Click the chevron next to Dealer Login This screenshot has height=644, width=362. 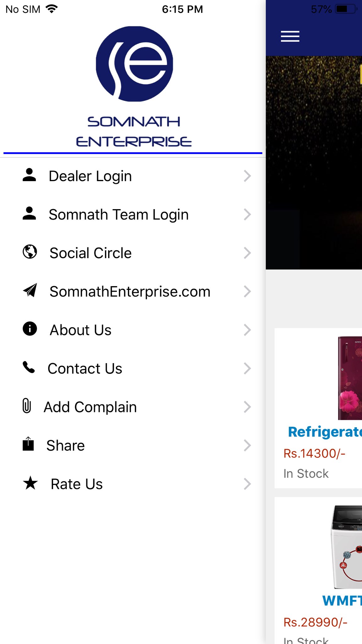247,176
